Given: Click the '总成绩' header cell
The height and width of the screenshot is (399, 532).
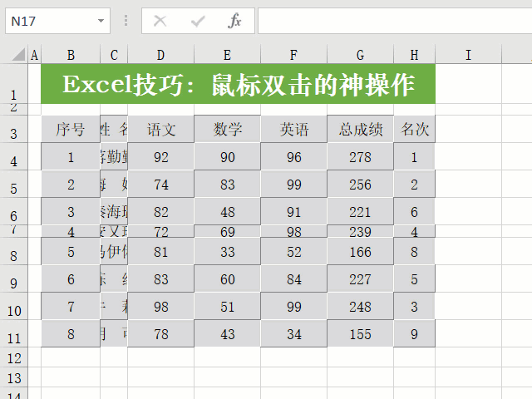Looking at the screenshot, I should point(360,130).
